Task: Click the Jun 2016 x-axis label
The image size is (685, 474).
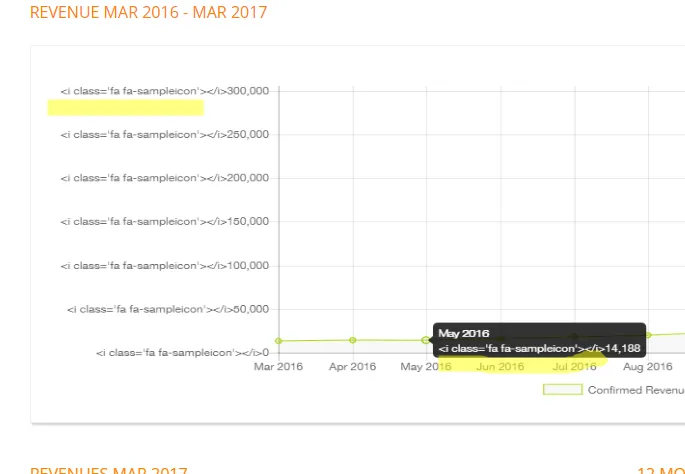Action: coord(500,367)
